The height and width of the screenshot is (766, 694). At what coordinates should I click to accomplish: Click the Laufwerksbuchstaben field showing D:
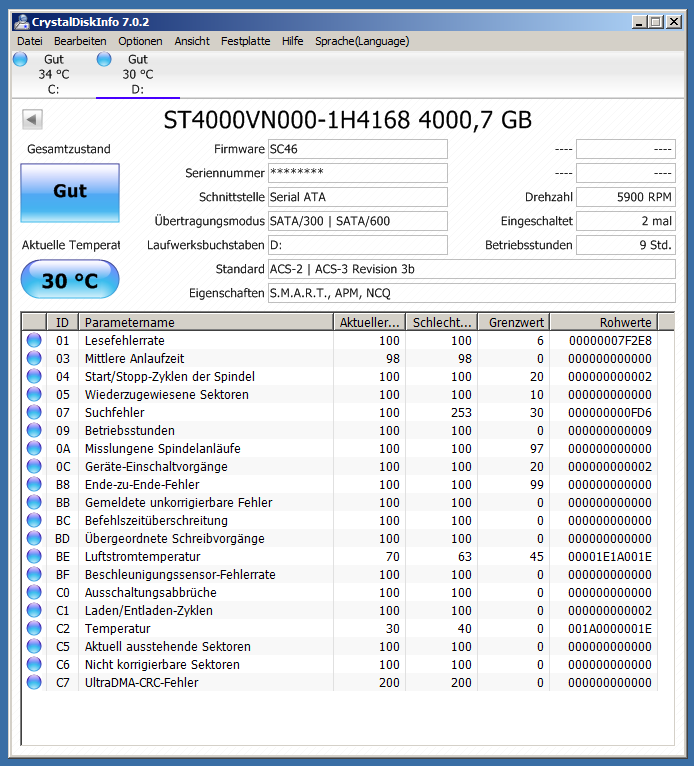[358, 245]
